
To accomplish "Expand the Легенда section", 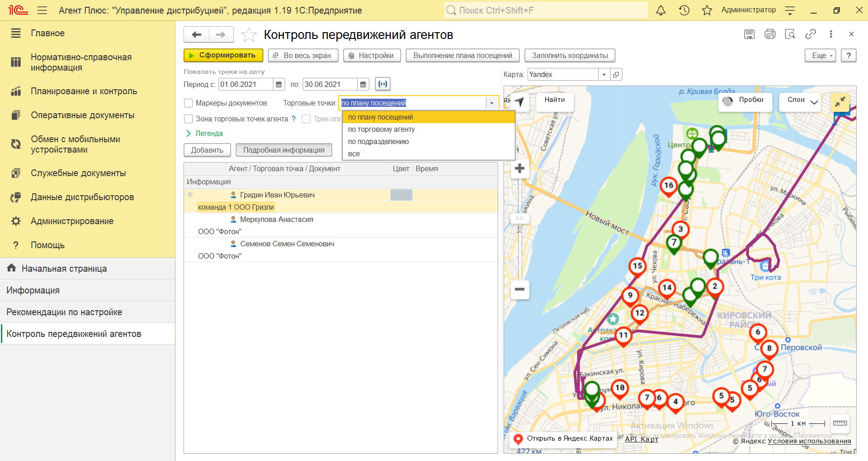I will click(x=204, y=133).
